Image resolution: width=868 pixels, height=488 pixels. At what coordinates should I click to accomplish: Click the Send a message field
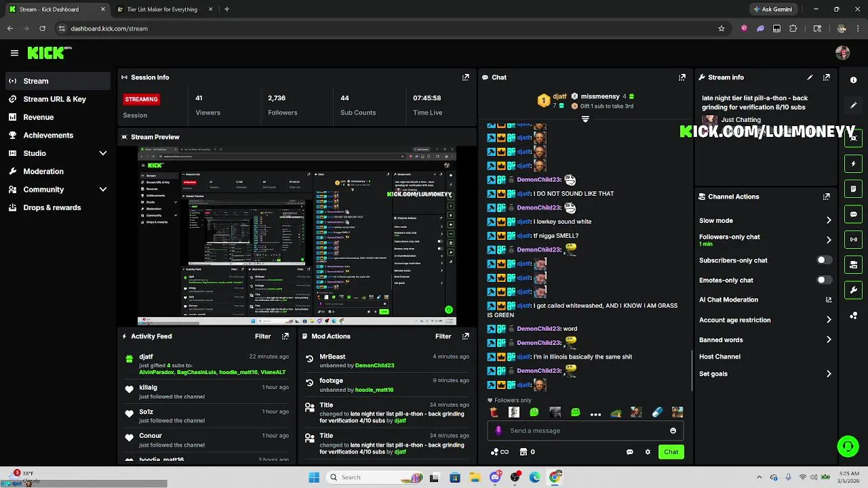584,430
